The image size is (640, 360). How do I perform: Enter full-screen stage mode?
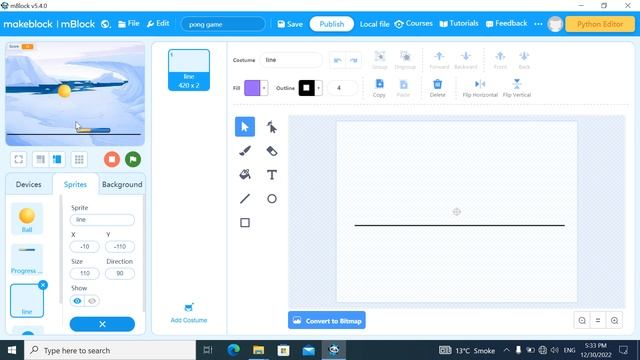click(19, 159)
